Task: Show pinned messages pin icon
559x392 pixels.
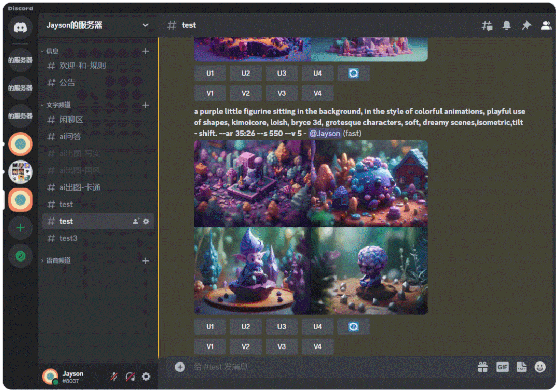Action: click(x=526, y=25)
